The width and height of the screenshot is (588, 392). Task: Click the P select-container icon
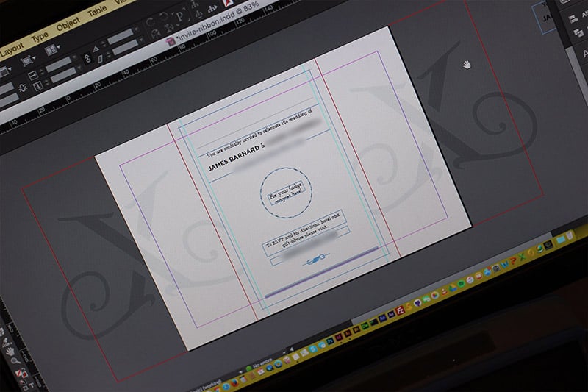point(179,16)
